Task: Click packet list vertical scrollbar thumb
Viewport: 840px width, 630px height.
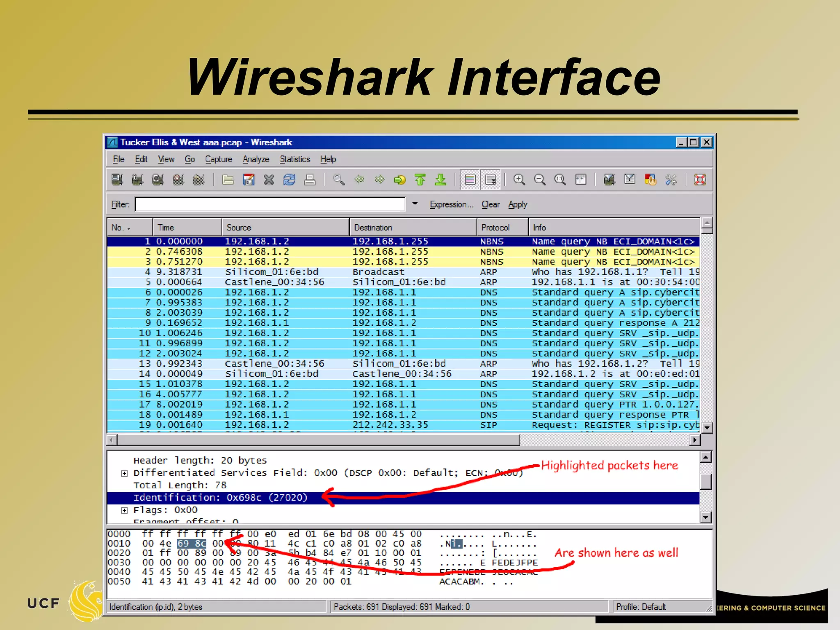Action: click(707, 231)
